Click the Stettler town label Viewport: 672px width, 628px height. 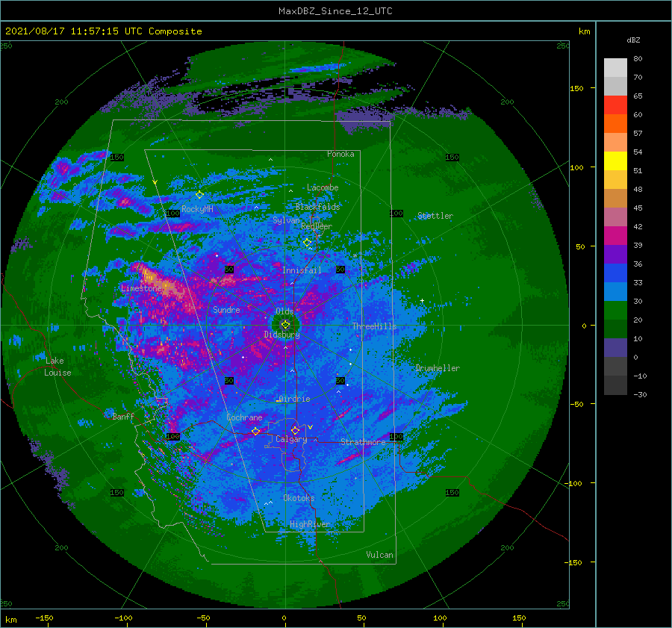(435, 216)
